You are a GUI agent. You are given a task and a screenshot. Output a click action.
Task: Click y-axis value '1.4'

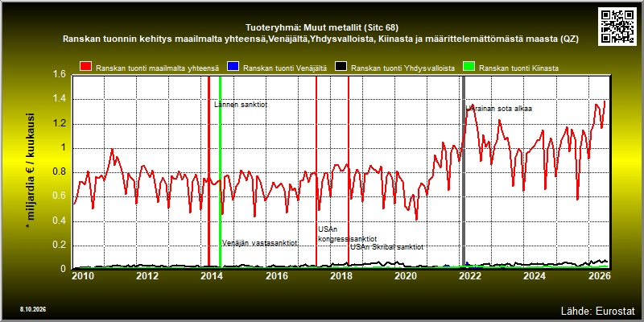point(60,99)
